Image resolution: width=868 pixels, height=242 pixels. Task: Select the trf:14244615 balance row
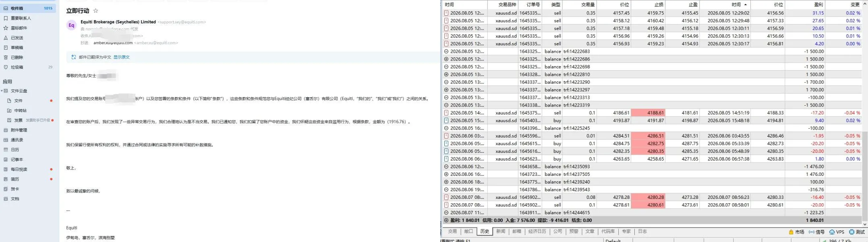[653, 213]
